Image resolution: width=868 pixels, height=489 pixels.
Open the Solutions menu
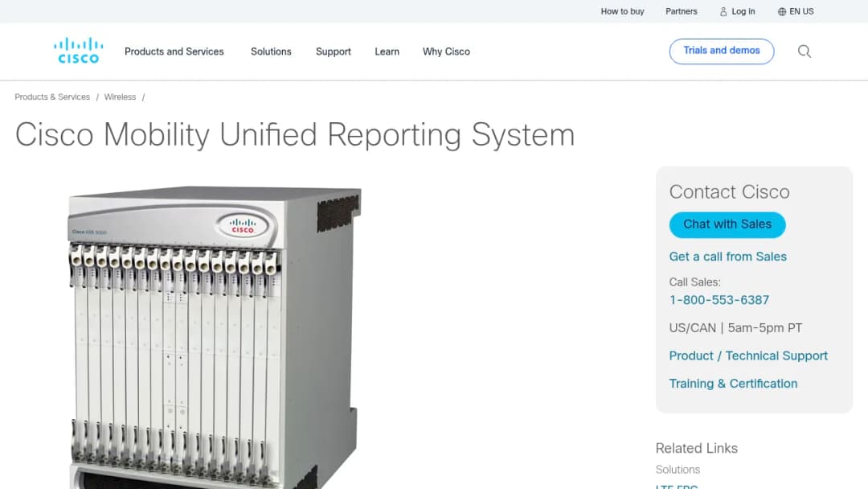pyautogui.click(x=271, y=51)
